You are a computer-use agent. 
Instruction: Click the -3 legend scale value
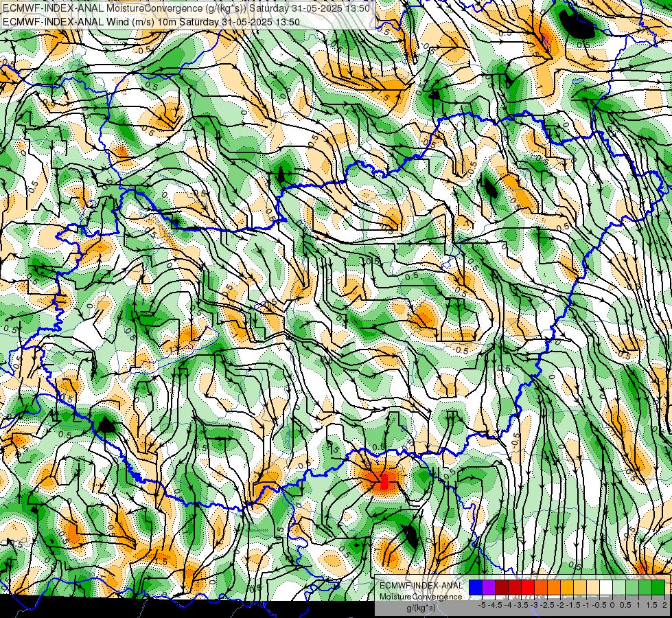(x=535, y=605)
